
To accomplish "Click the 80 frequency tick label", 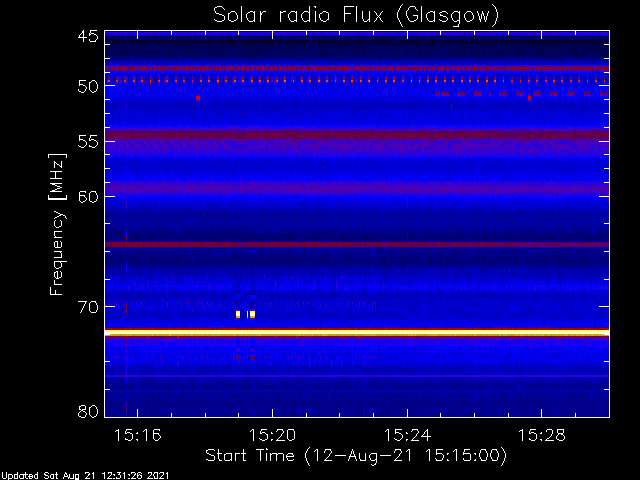I will pos(88,411).
